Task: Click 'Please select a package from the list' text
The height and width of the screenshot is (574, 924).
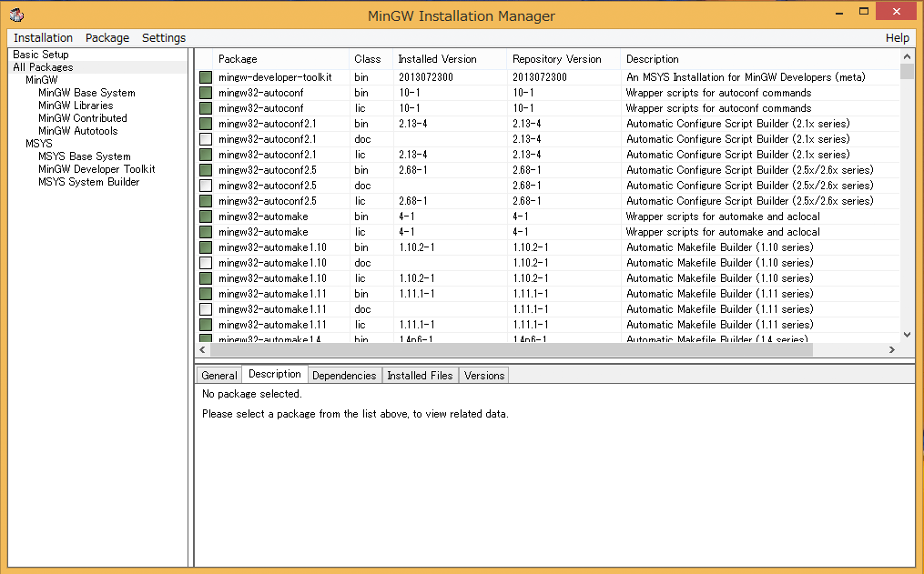Action: pos(355,414)
